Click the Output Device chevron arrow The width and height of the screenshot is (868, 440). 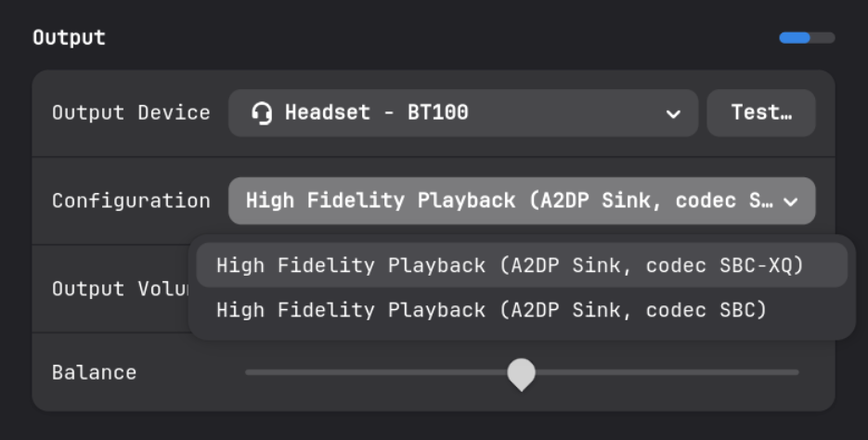click(x=673, y=114)
